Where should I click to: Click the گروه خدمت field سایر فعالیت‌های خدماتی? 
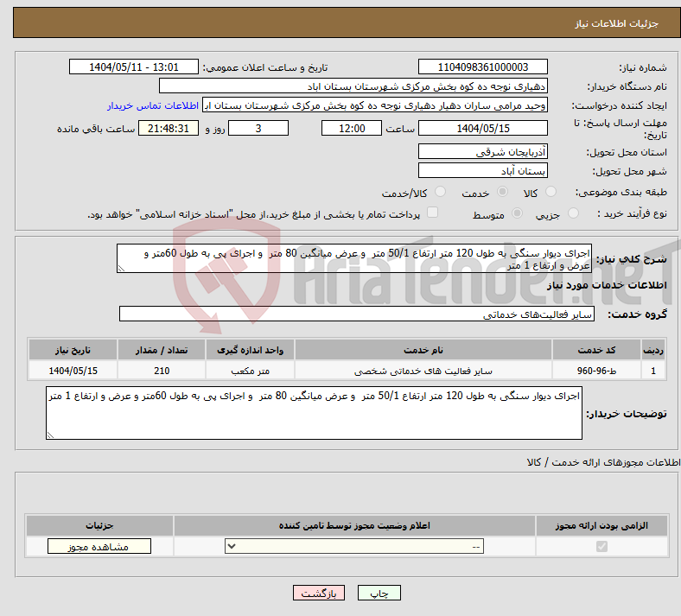coord(357,314)
